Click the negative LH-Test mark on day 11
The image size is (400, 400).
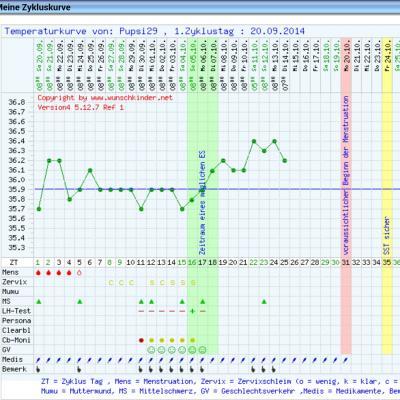pos(141,311)
